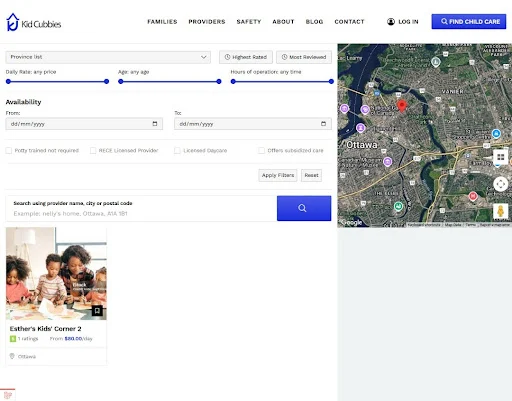Click the Apply Filters button
The height and width of the screenshot is (401, 512).
278,175
